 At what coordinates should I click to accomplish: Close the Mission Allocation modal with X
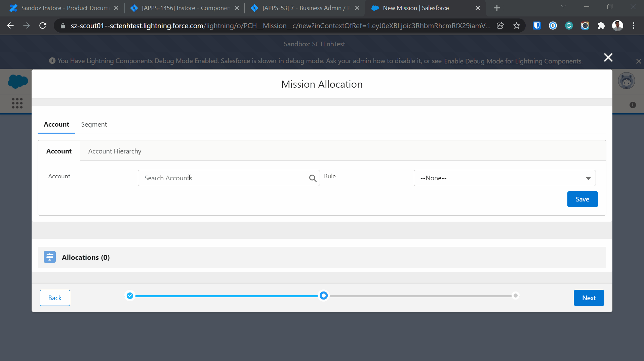click(608, 57)
